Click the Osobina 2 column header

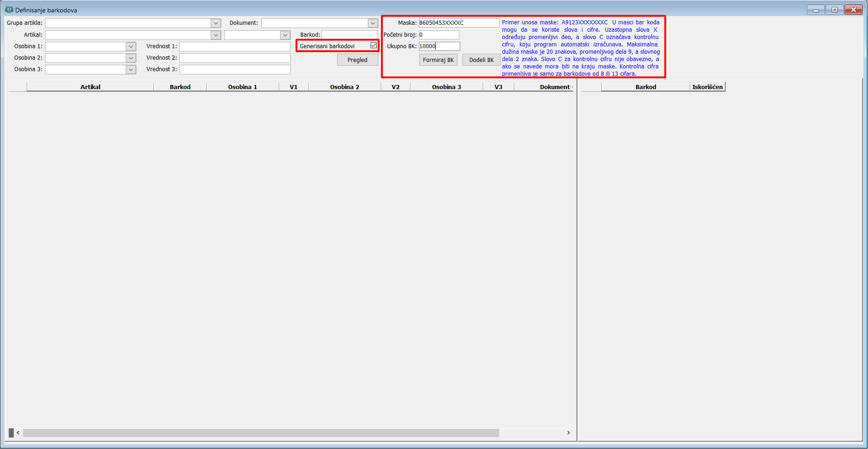[344, 87]
